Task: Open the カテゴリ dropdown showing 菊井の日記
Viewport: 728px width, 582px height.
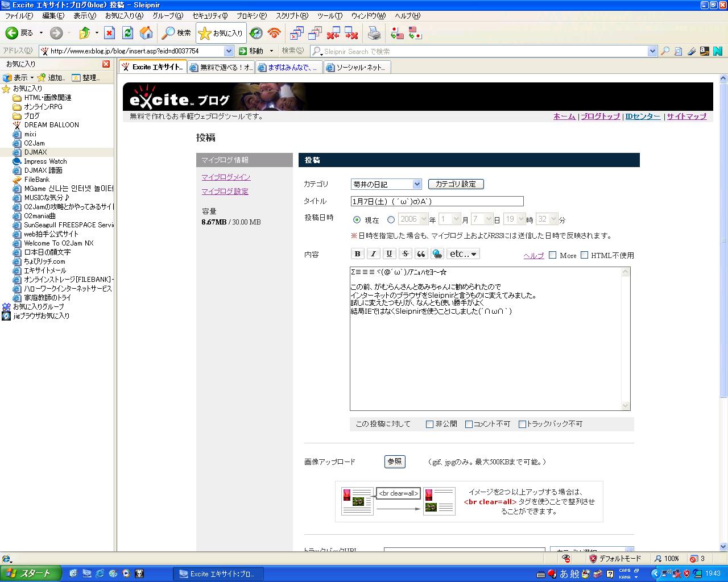Action: pyautogui.click(x=386, y=184)
